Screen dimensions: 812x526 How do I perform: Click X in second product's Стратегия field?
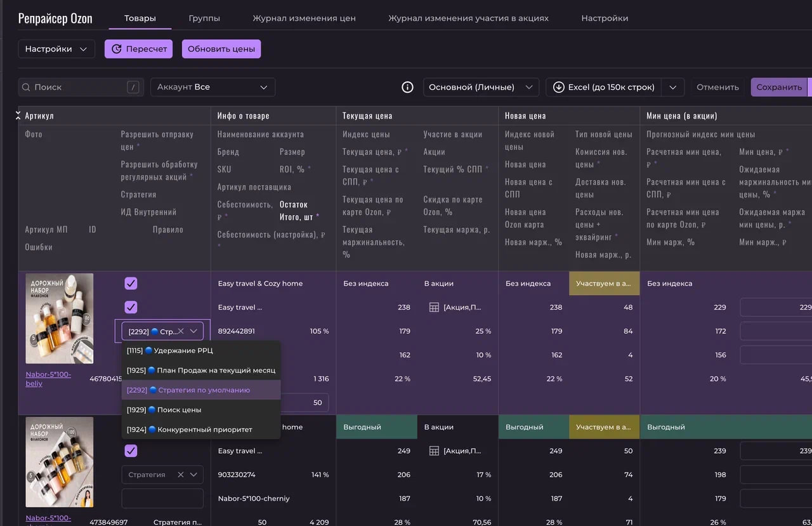(x=181, y=475)
